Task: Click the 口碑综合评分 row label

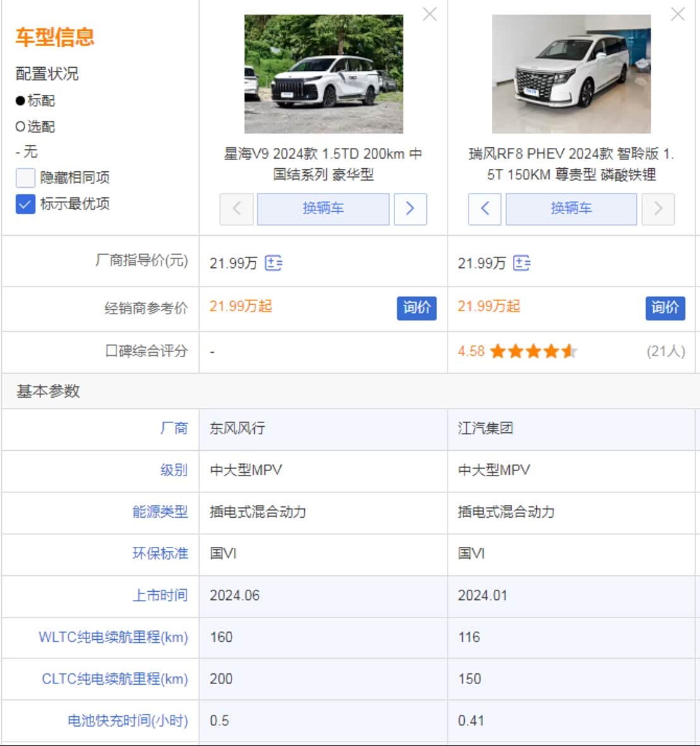Action: point(146,351)
